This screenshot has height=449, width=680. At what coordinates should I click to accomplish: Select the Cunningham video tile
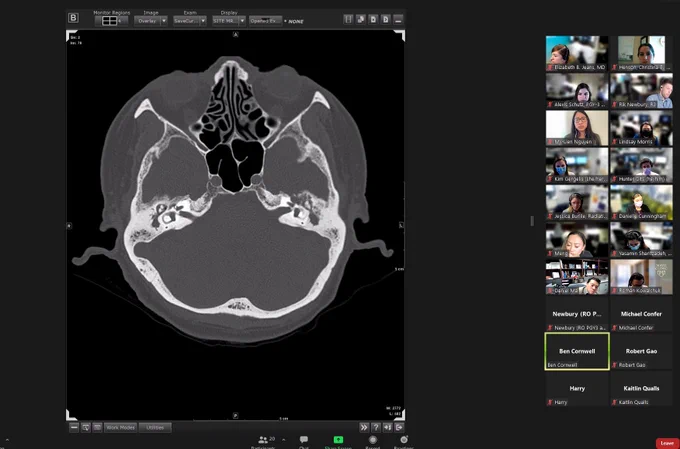pyautogui.click(x=641, y=203)
